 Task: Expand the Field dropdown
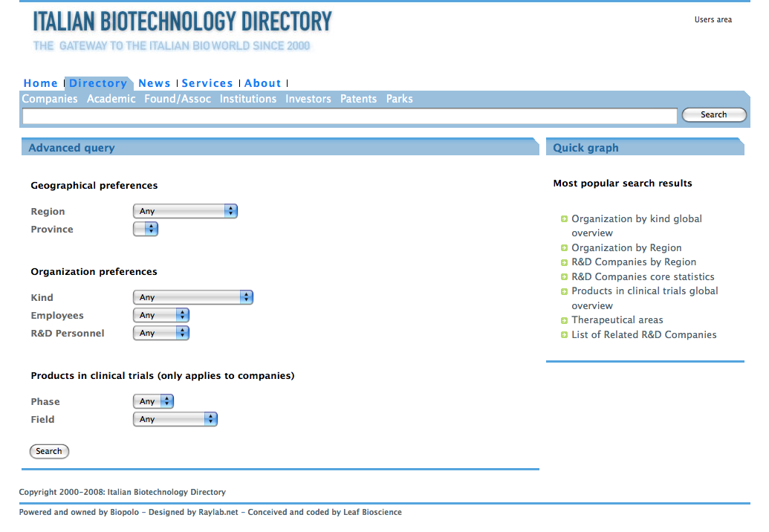pos(175,419)
